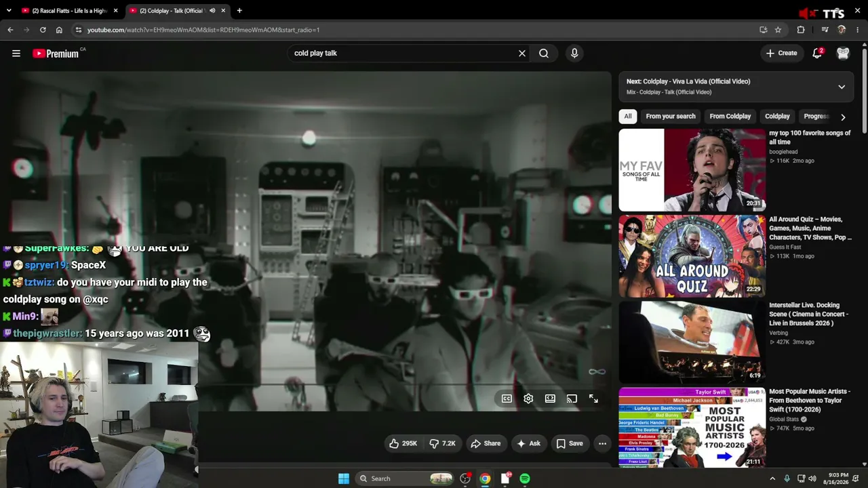Toggle closed captions on the video

pos(507,399)
